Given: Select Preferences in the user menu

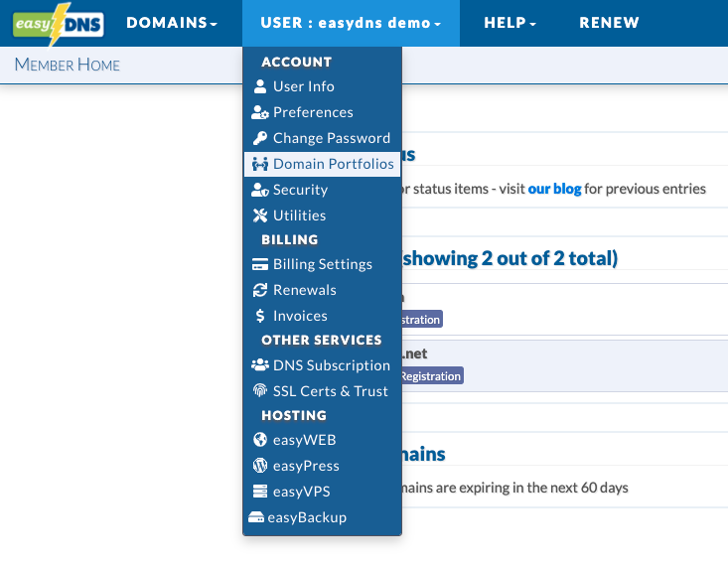Looking at the screenshot, I should (322, 112).
